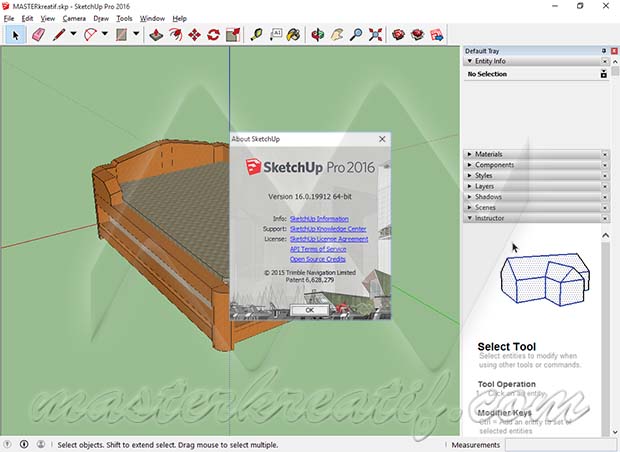
Task: Click the sign-in person status icon
Action: (x=40, y=444)
